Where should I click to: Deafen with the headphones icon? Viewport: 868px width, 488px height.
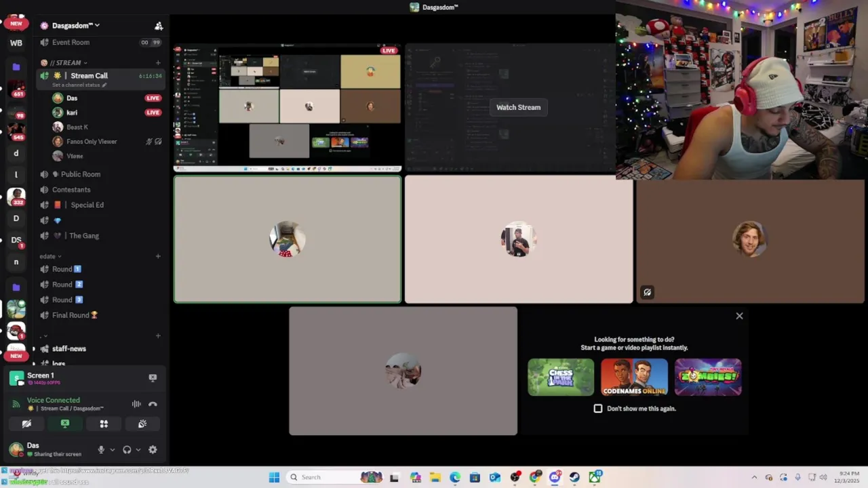(x=127, y=449)
